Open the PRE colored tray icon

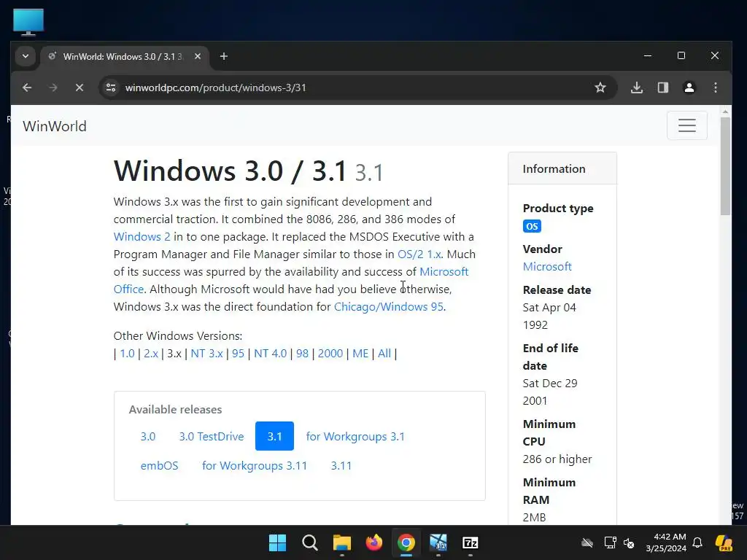724,542
